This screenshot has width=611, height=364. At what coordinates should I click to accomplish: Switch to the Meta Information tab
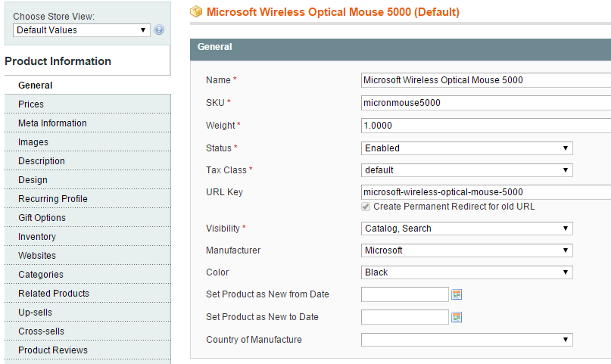pyautogui.click(x=88, y=123)
